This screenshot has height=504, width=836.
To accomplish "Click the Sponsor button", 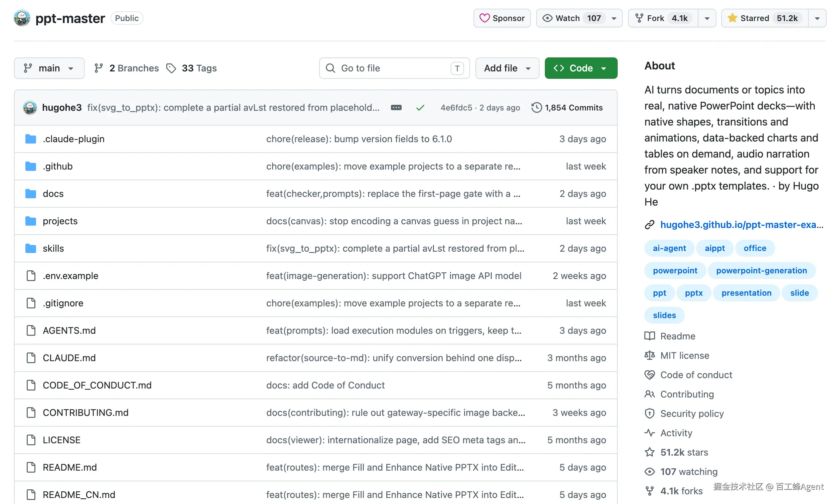I will [502, 18].
